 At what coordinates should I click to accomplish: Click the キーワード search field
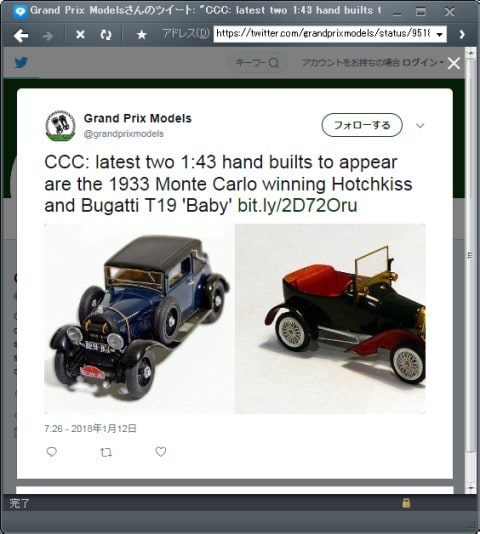point(257,63)
